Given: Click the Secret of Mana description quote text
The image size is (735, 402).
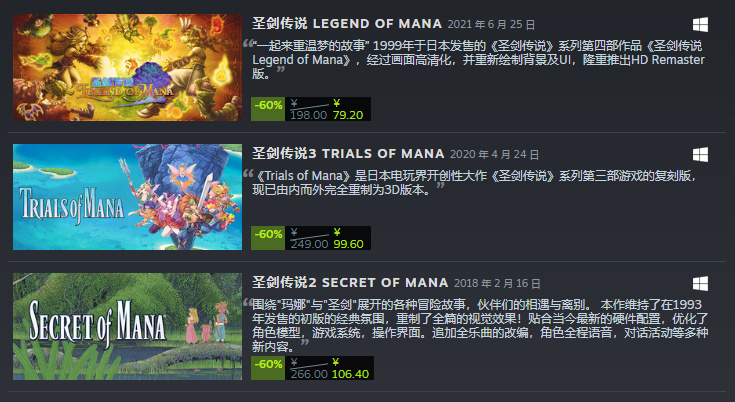Looking at the screenshot, I should pyautogui.click(x=480, y=326).
